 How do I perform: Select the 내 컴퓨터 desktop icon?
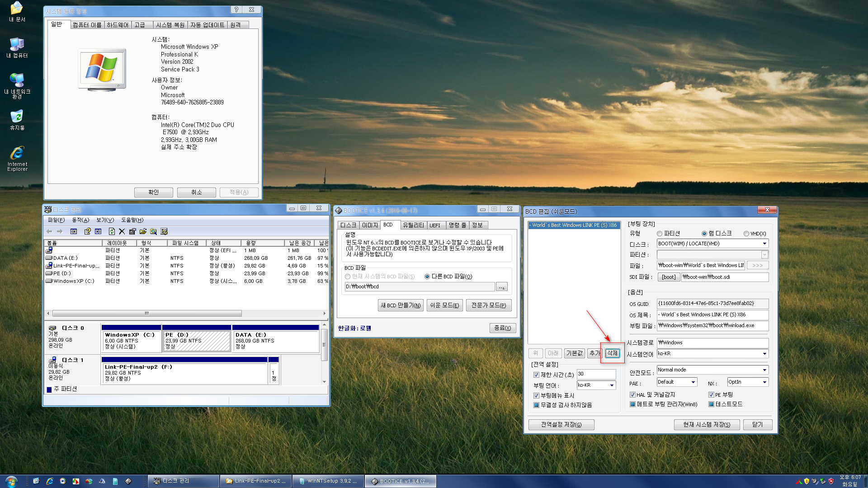pyautogui.click(x=17, y=48)
